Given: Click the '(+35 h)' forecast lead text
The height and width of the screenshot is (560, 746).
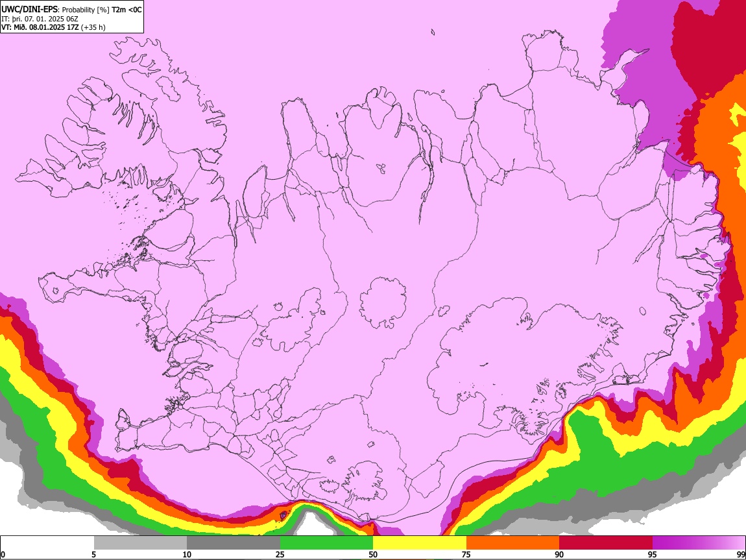Looking at the screenshot, I should click(93, 27).
